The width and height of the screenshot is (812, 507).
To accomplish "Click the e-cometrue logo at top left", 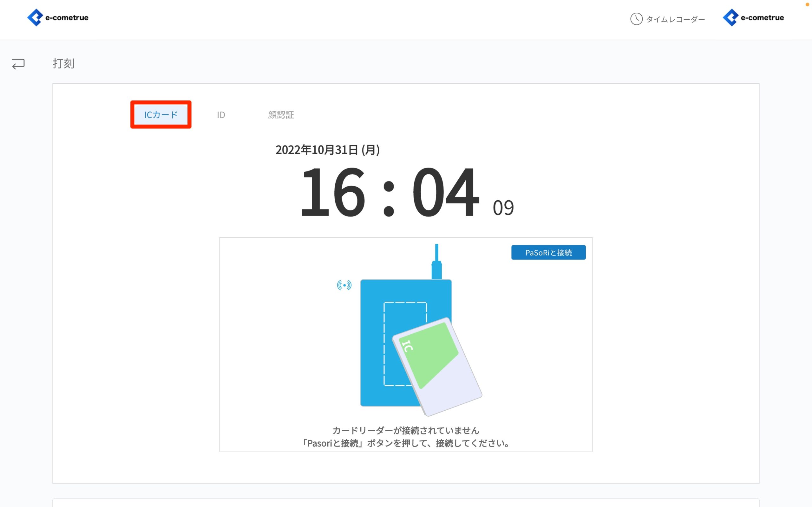I will tap(58, 17).
